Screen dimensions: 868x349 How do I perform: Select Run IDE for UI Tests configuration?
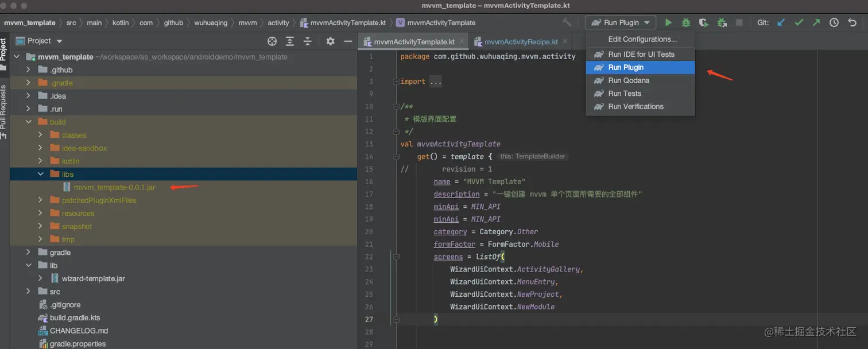640,54
